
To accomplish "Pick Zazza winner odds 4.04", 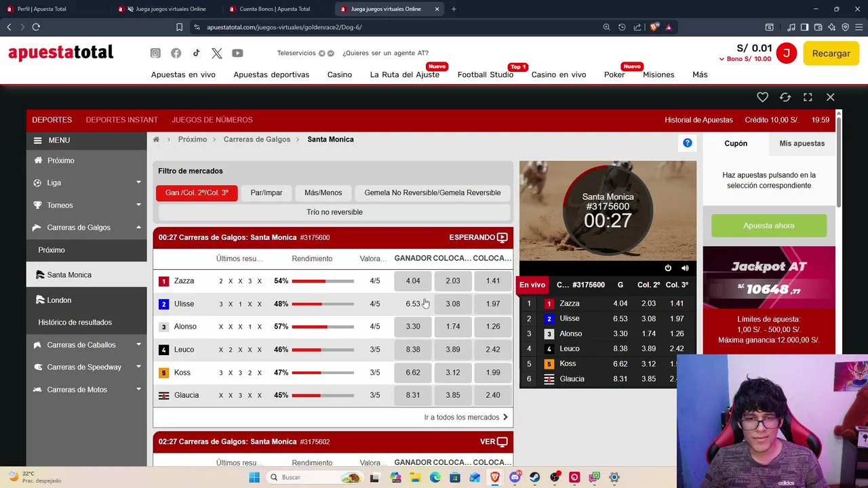I will [x=413, y=281].
